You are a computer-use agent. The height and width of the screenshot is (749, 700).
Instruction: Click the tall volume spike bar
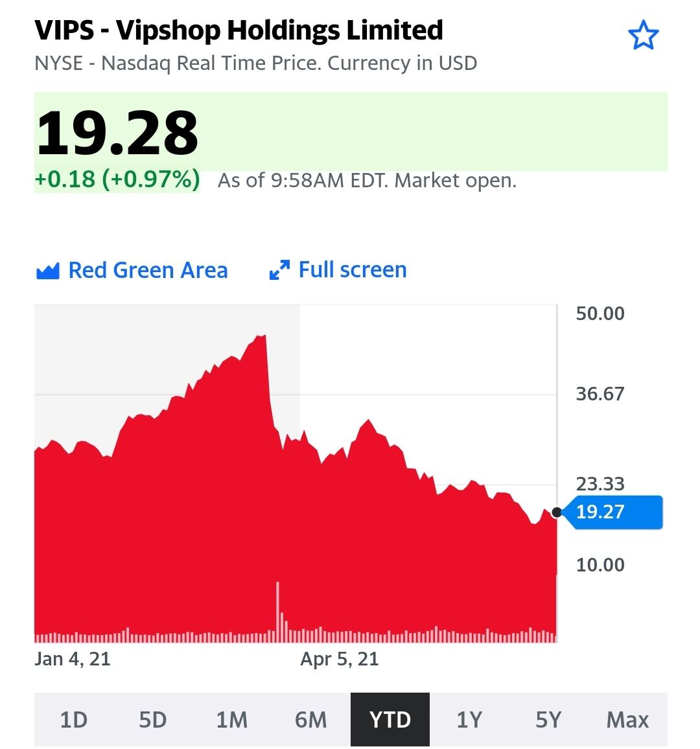coord(277,609)
